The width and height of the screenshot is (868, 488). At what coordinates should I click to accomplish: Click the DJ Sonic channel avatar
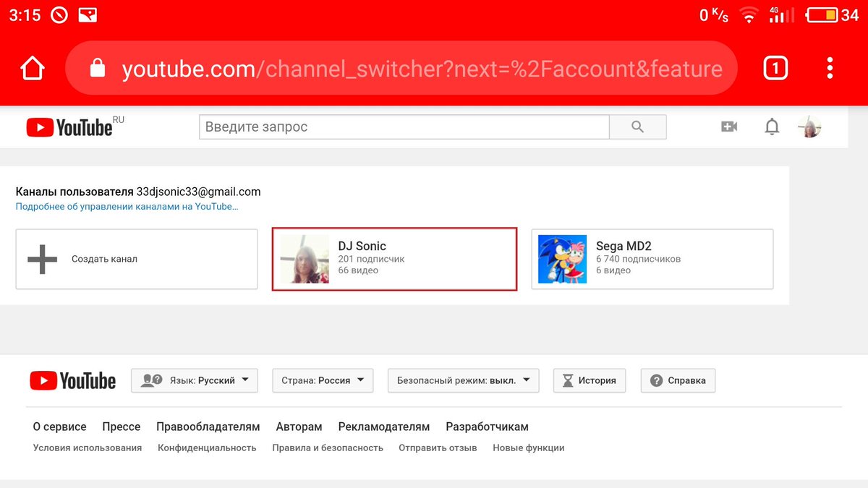click(x=305, y=259)
